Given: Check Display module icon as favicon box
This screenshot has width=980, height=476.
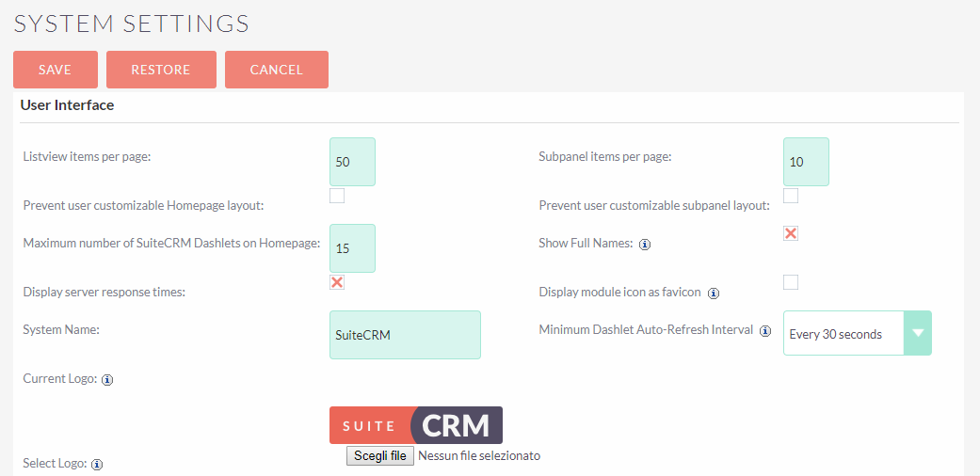Looking at the screenshot, I should pyautogui.click(x=791, y=282).
